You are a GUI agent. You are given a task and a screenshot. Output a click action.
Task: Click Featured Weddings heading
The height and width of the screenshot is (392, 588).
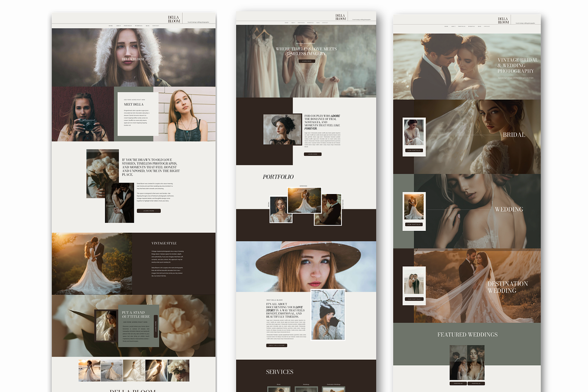[467, 335]
